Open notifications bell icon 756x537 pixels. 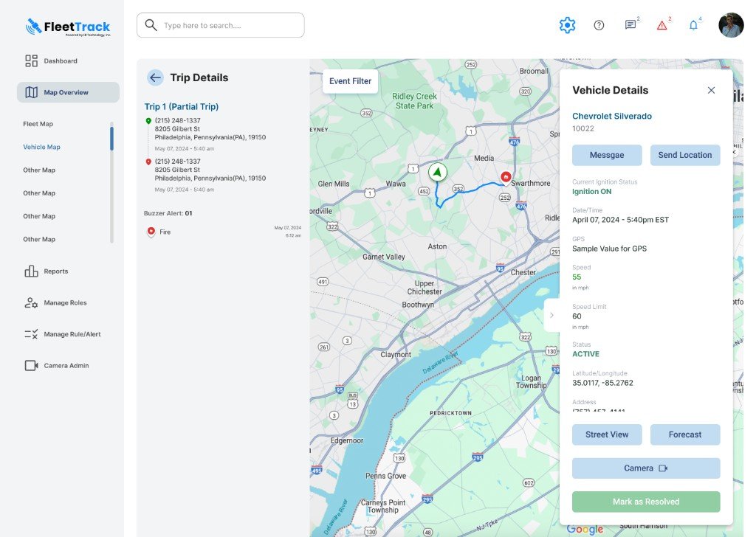(693, 25)
